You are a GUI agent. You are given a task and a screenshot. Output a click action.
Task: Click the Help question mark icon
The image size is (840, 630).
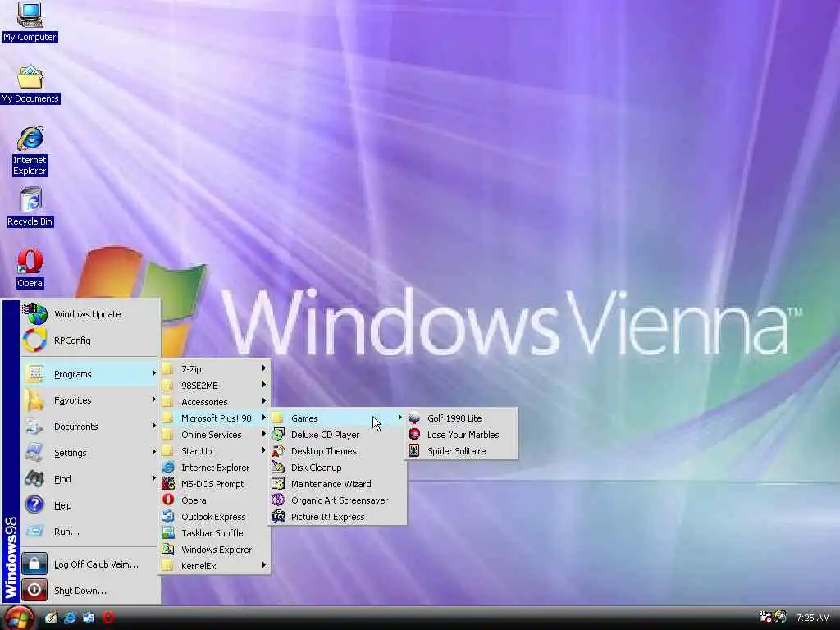click(x=34, y=504)
